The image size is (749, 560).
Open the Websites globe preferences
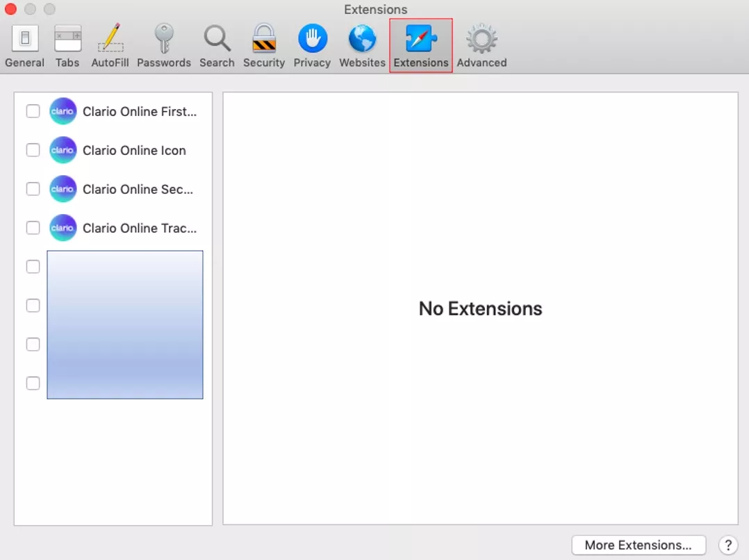362,46
